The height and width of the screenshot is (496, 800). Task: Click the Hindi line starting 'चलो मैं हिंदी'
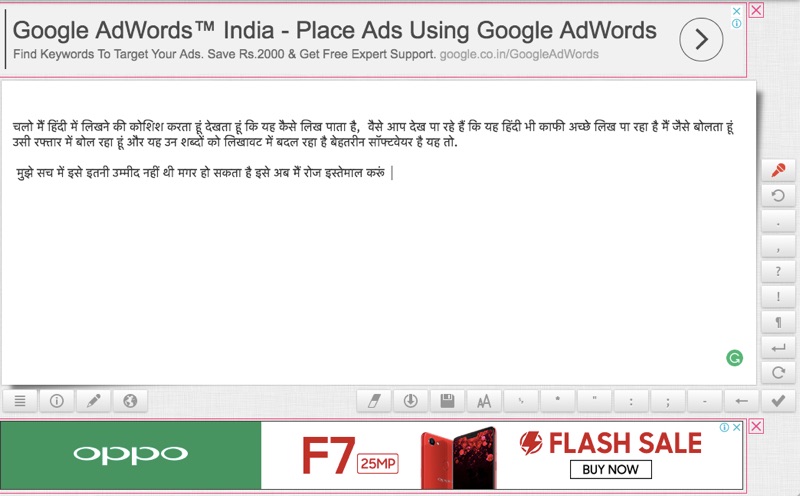[x=373, y=127]
